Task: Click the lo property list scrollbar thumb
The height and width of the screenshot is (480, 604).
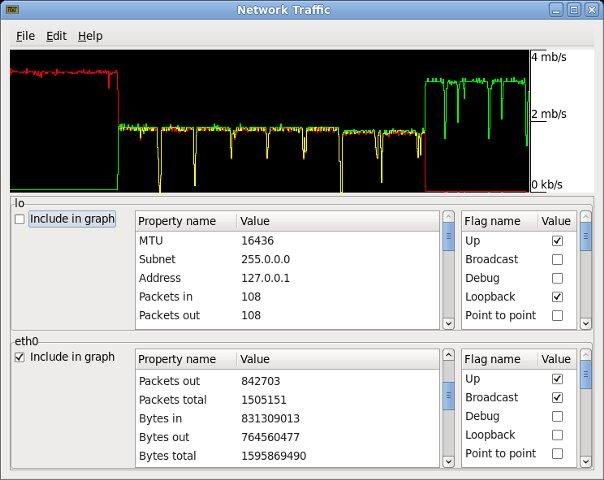Action: 448,237
